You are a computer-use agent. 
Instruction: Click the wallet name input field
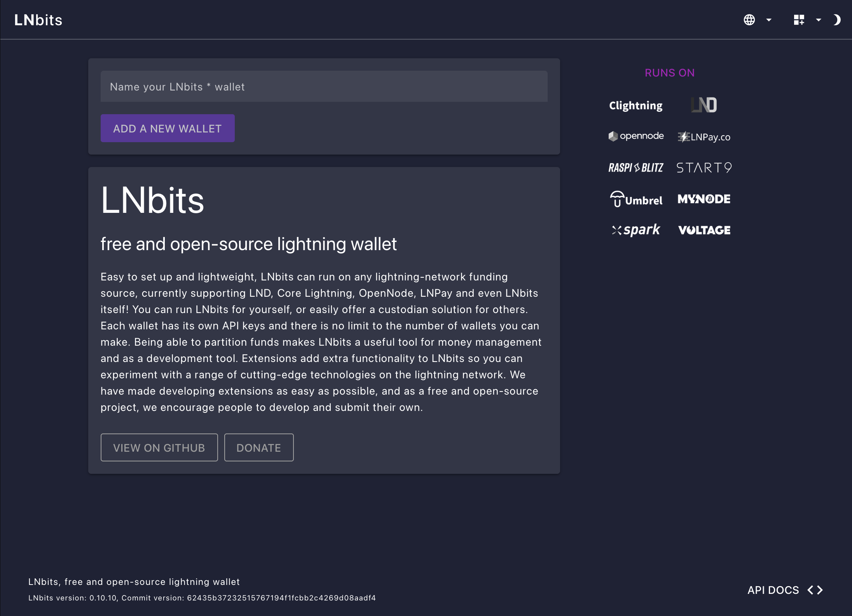324,86
